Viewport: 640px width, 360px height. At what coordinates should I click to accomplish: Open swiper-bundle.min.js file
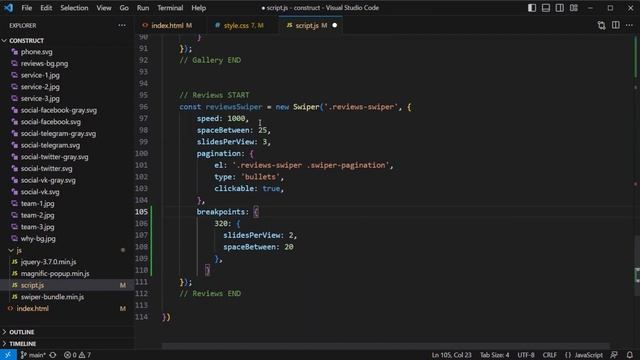click(52, 297)
